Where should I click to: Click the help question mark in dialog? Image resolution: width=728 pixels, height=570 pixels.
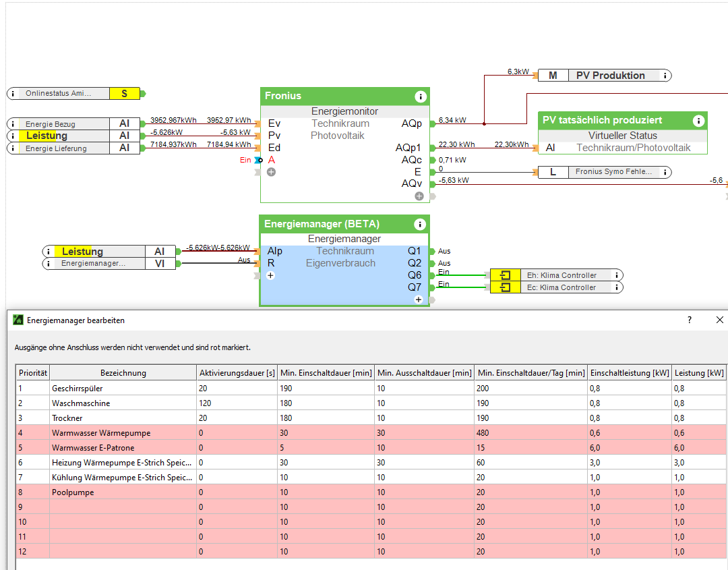click(689, 320)
